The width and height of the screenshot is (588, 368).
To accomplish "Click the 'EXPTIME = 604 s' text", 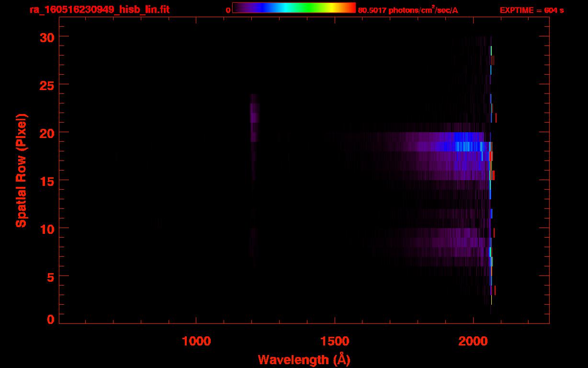I will (x=531, y=10).
